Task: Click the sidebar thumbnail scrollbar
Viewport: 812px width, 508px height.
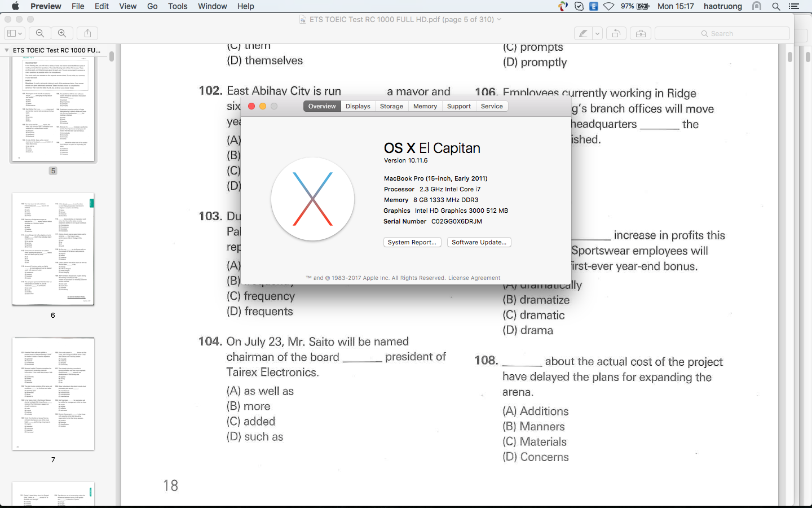Action: (x=112, y=56)
